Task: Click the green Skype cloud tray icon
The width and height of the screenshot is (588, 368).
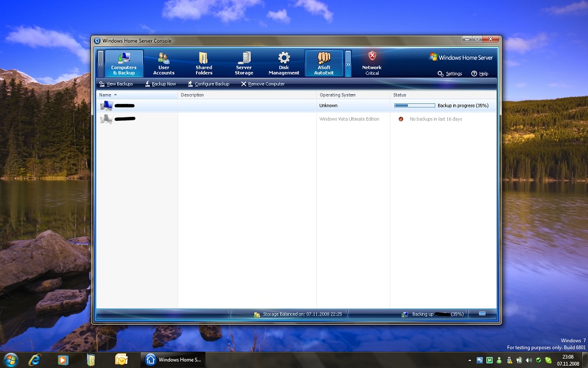Action: tap(548, 360)
